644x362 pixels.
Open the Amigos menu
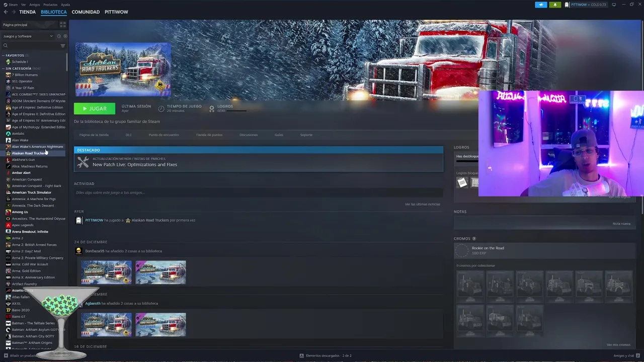(35, 5)
